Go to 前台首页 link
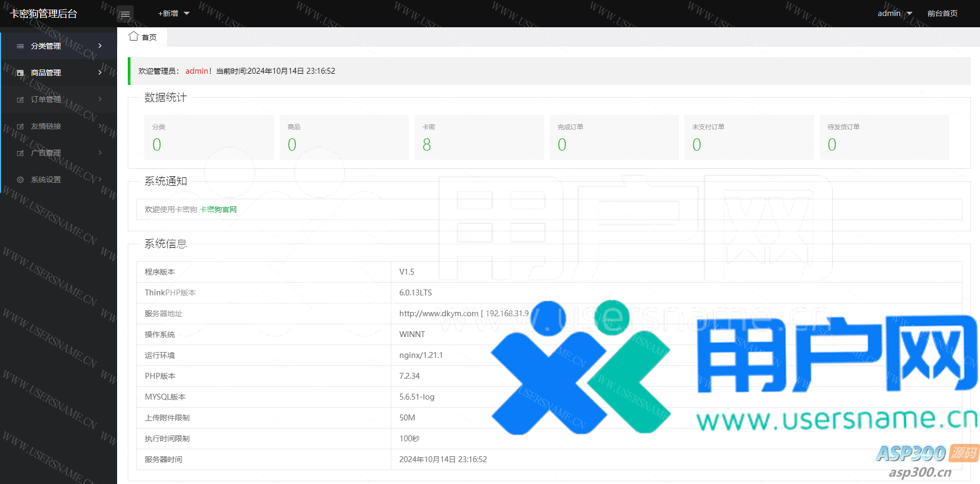Screen dimensions: 980x484 click(942, 13)
